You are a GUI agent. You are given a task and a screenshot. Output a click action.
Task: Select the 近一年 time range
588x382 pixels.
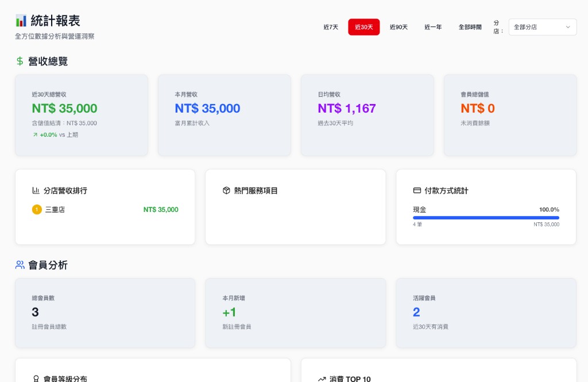tap(432, 26)
